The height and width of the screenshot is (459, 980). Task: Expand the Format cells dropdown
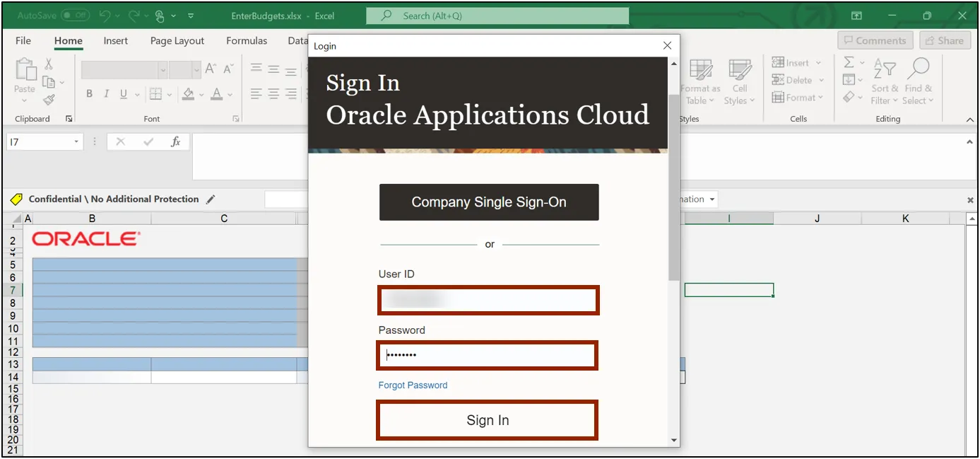798,98
